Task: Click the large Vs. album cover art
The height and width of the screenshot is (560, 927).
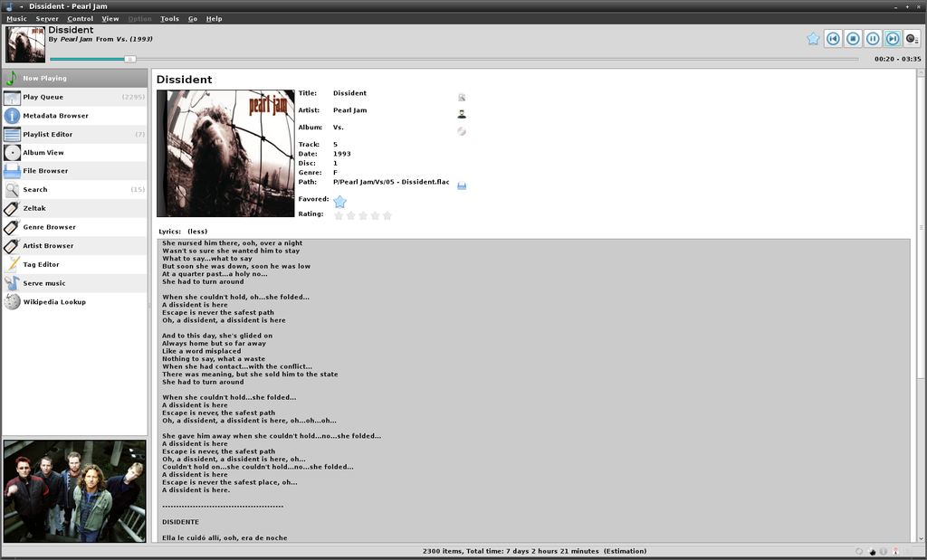Action: click(225, 154)
